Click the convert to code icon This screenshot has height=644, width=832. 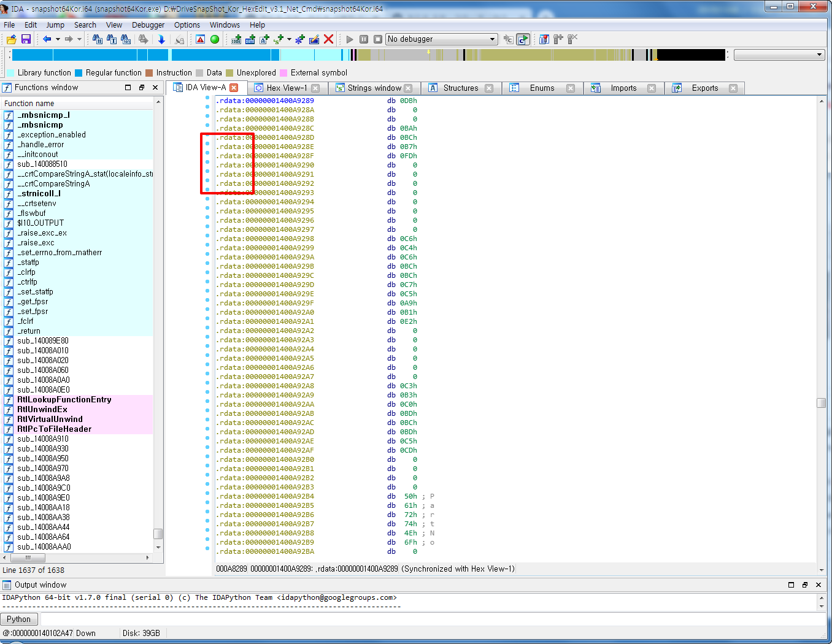236,39
